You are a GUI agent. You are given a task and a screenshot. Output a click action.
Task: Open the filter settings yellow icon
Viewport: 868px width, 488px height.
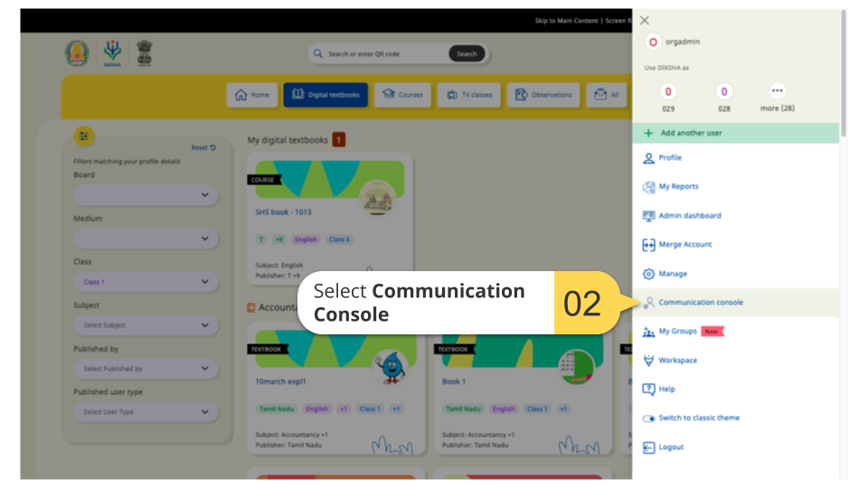84,136
